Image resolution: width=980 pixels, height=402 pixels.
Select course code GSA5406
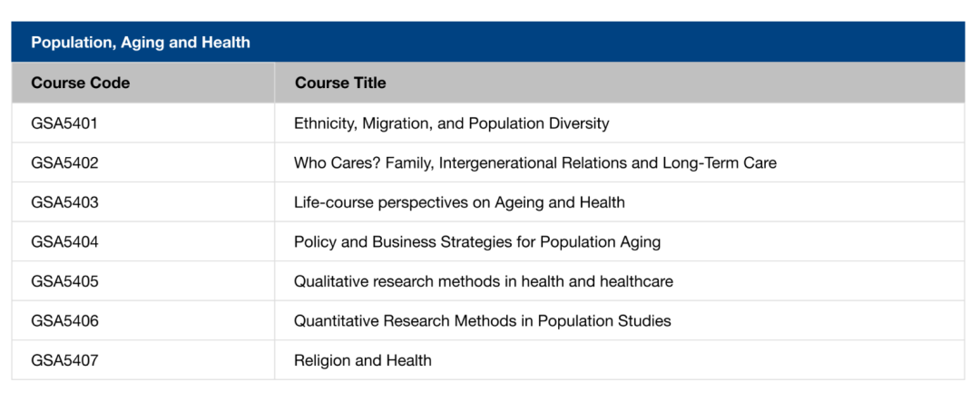pos(64,321)
